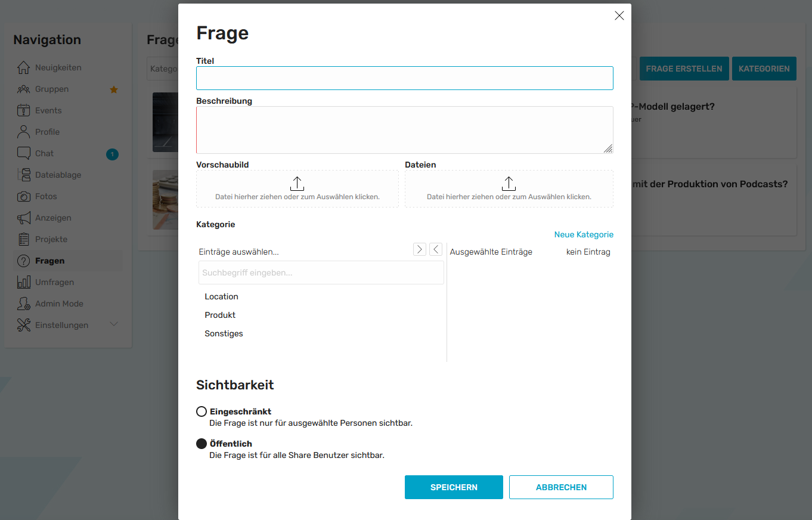Click the Neuigkeiten home icon

(23, 67)
